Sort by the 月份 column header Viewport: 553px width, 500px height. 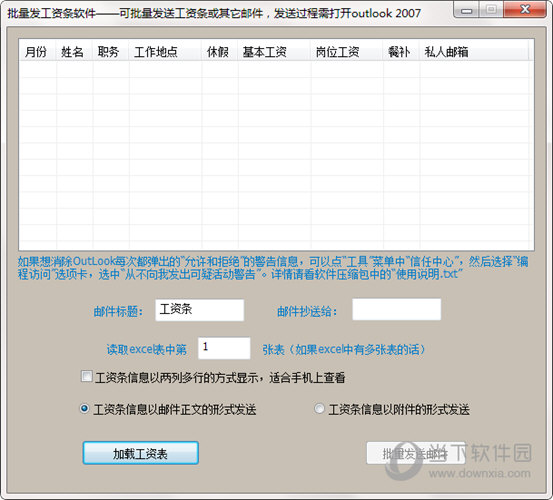pyautogui.click(x=37, y=52)
